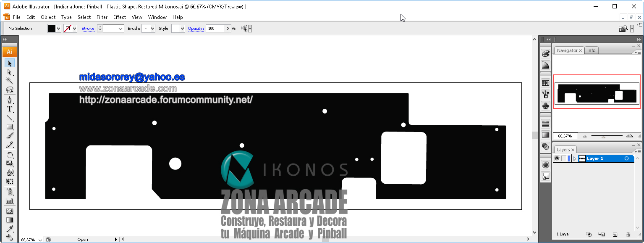Select the Pen tool
The image size is (644, 243).
pyautogui.click(x=9, y=100)
